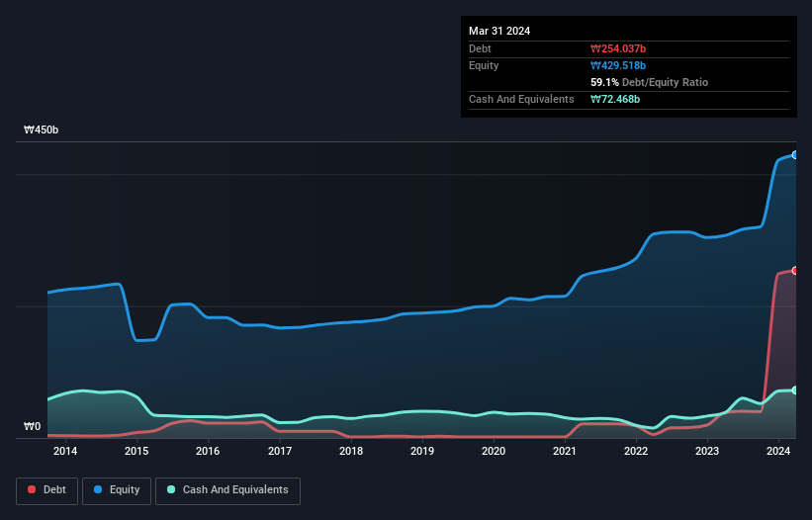Click the Debt label in tooltip

coord(480,48)
